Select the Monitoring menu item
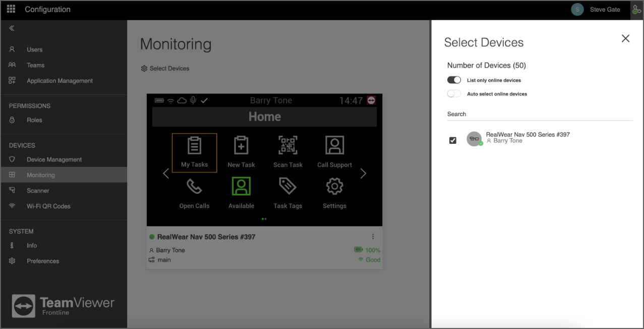644x329 pixels. tap(64, 175)
